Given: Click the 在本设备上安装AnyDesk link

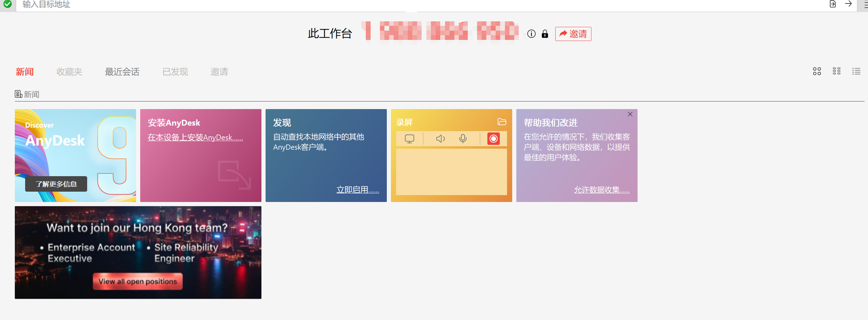Looking at the screenshot, I should coord(195,137).
